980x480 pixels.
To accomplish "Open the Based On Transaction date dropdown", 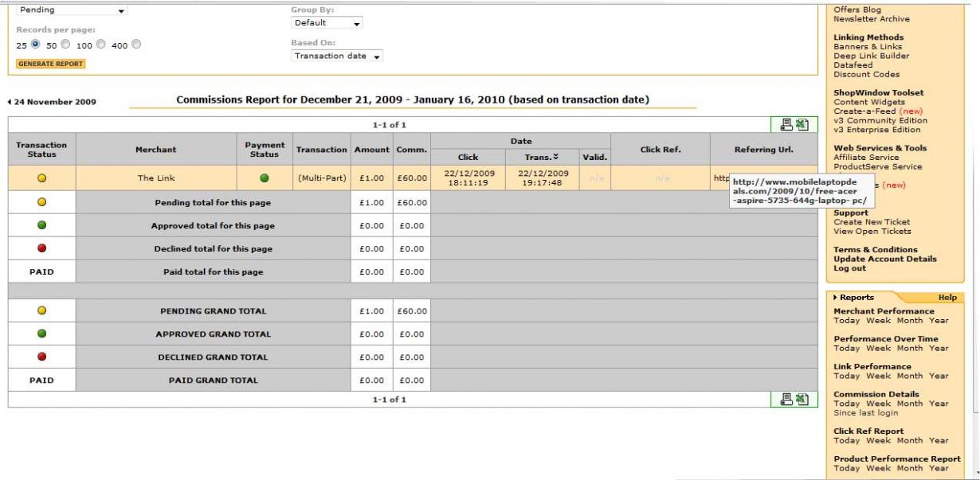I will pyautogui.click(x=337, y=56).
